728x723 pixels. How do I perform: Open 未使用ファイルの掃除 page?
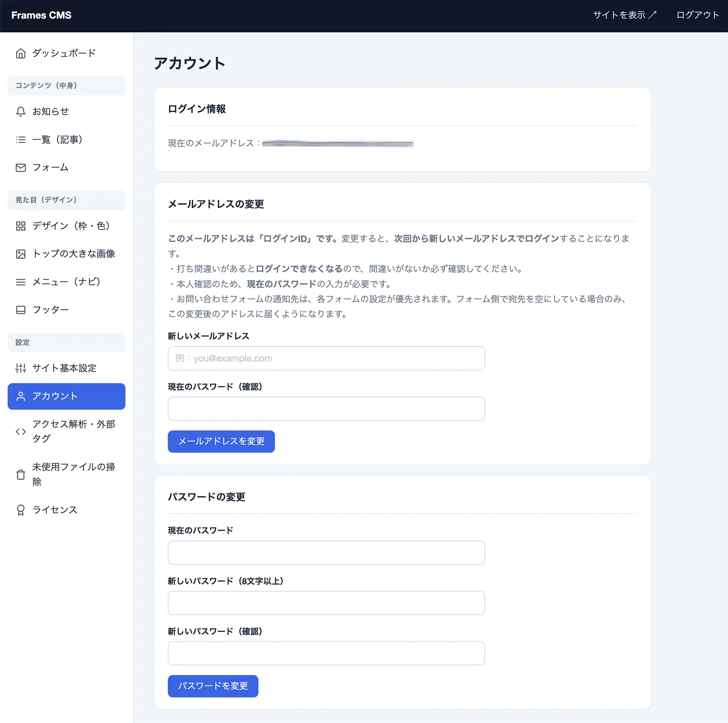66,474
